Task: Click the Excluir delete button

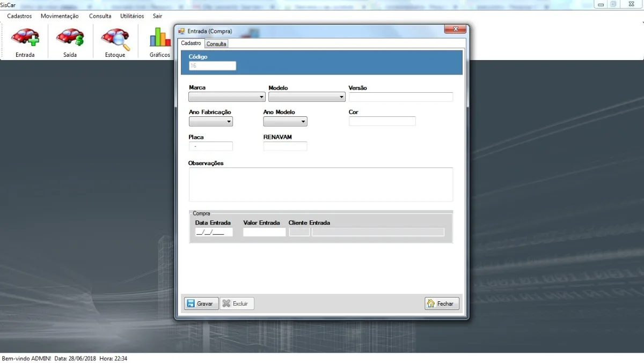Action: [x=237, y=303]
